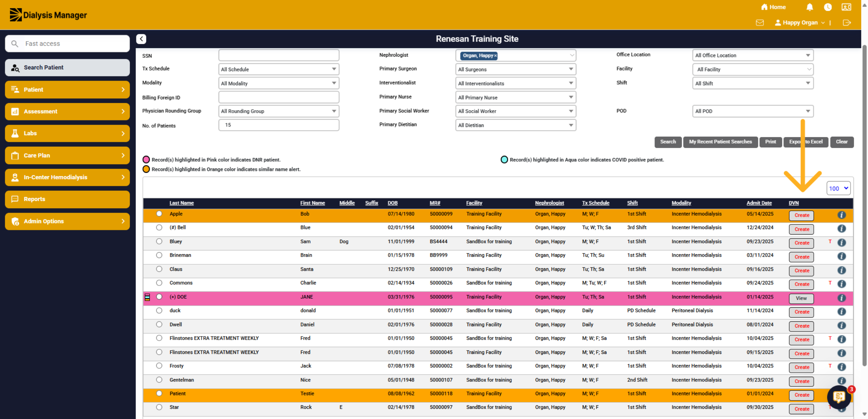Open the Reports sidebar item
Viewport: 868px width, 419px height.
pyautogui.click(x=67, y=199)
